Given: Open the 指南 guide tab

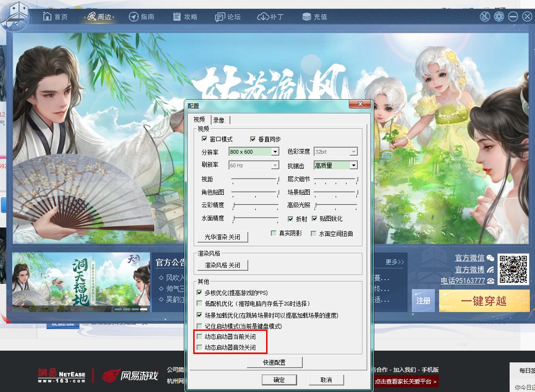Looking at the screenshot, I should (x=141, y=16).
